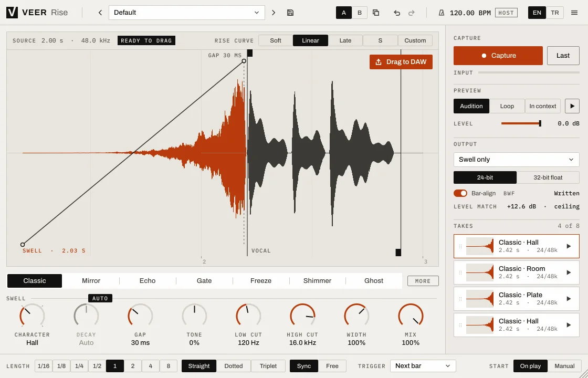Viewport: 588px width, 378px height.
Task: Select the first Classic · Hall take thumbnail
Action: pos(480,246)
